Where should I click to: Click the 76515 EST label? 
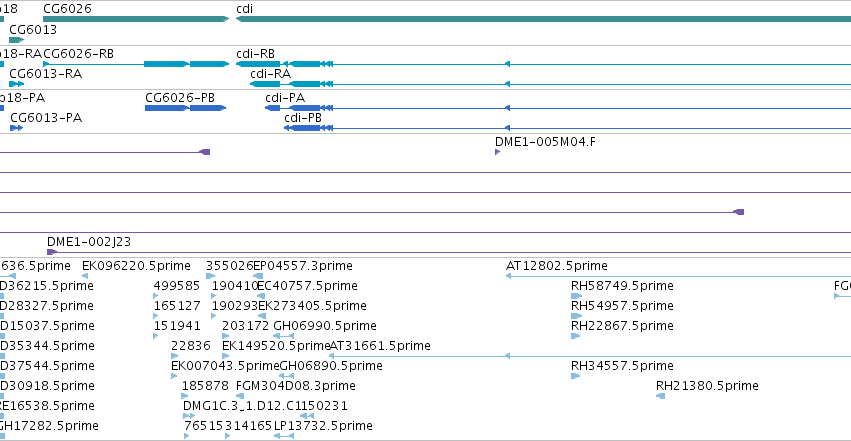(204, 426)
